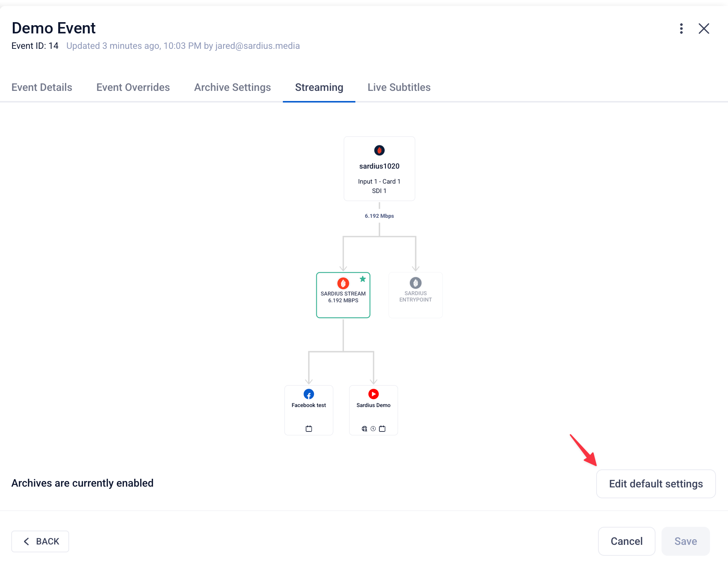The image size is (728, 567).
Task: Click the 'SDI 1' text
Action: [379, 191]
